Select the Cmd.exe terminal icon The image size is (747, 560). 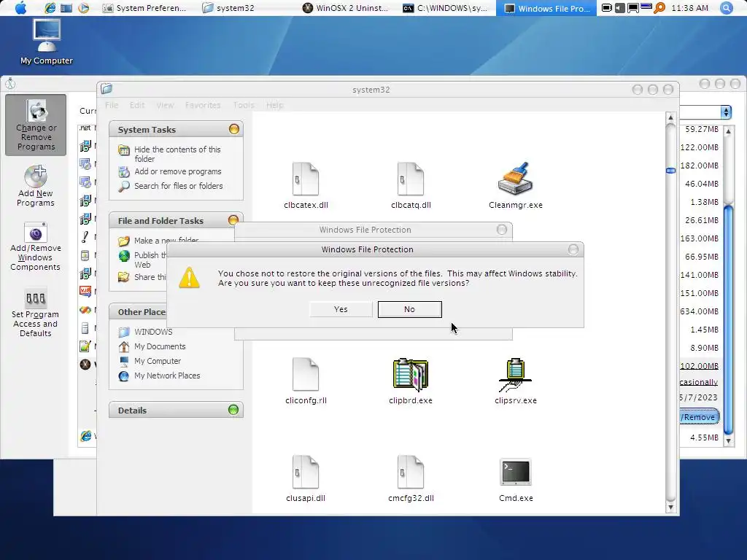[x=516, y=472]
